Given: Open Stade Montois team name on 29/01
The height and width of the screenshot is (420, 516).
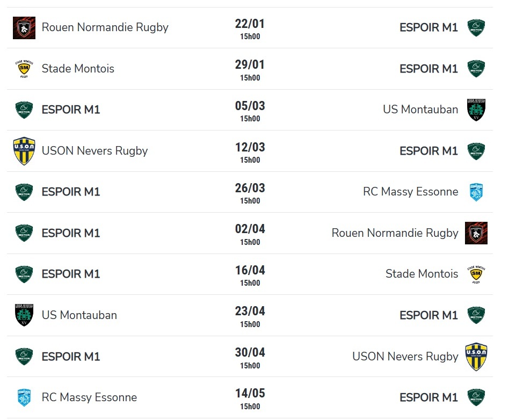Looking at the screenshot, I should point(78,69).
